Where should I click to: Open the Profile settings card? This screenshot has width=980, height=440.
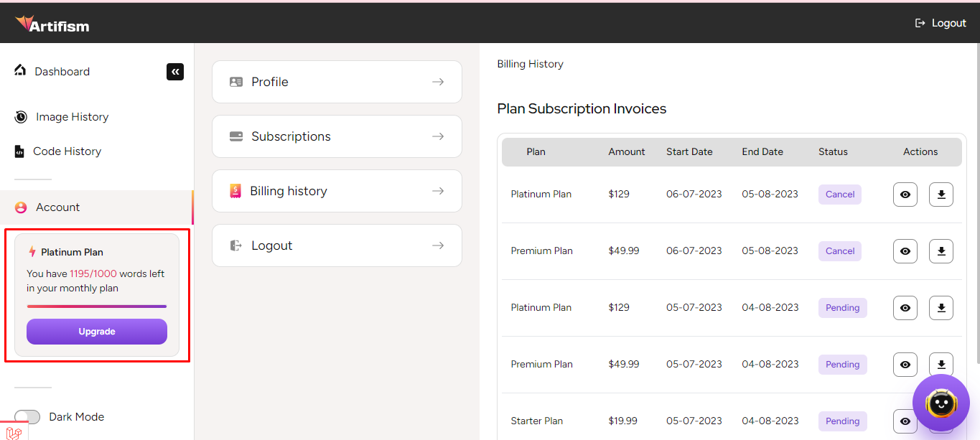pos(337,82)
